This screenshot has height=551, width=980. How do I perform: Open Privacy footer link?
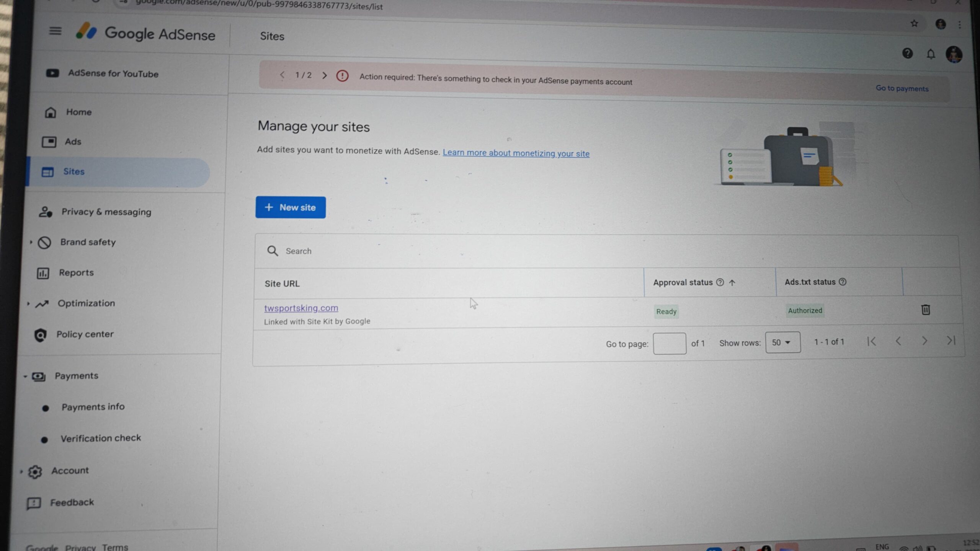[x=80, y=548]
